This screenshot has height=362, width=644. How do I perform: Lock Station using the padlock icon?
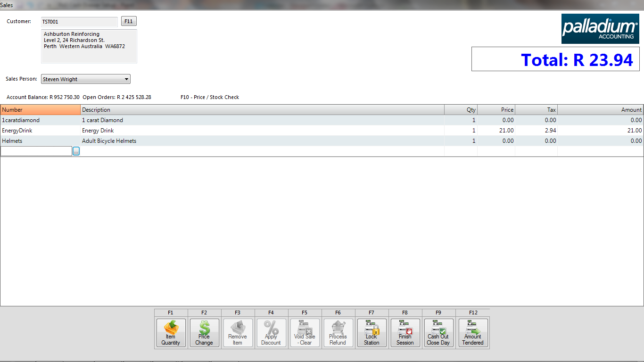[372, 333]
